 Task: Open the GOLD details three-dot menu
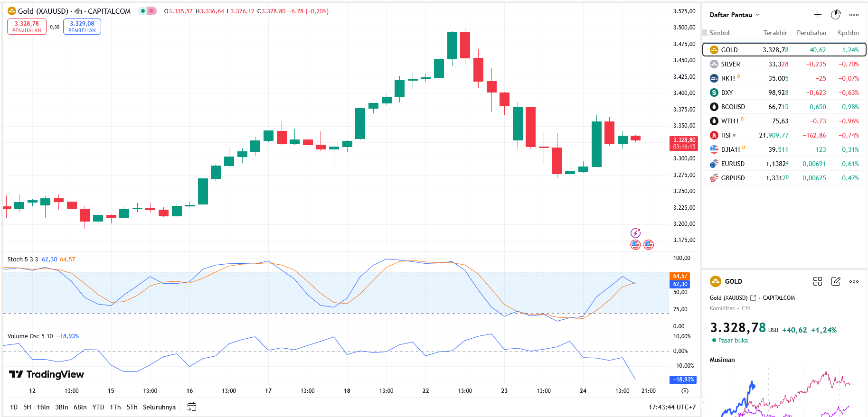click(854, 281)
